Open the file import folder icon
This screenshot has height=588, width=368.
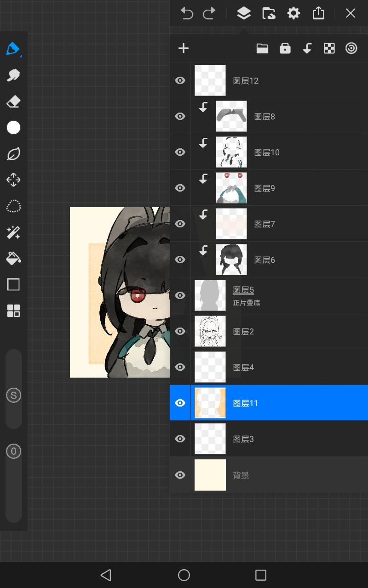[x=269, y=13]
